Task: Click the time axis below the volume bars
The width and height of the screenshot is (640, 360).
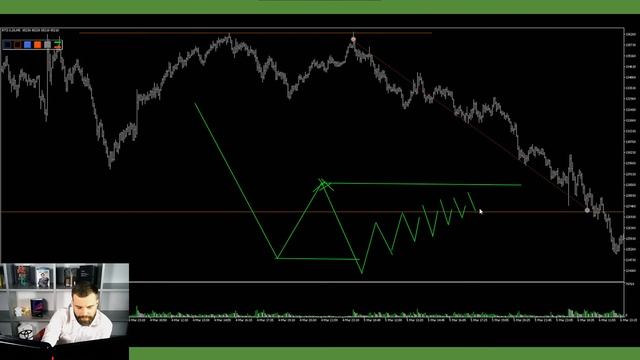Action: click(x=384, y=320)
